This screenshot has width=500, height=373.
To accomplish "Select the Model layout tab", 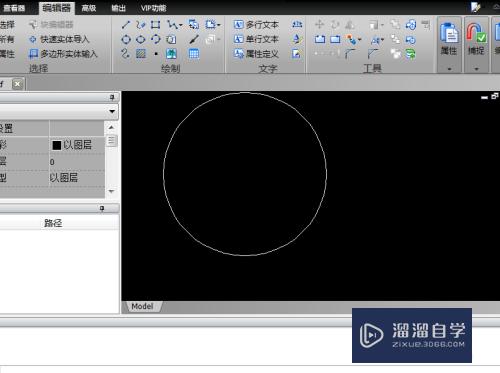I will [142, 306].
